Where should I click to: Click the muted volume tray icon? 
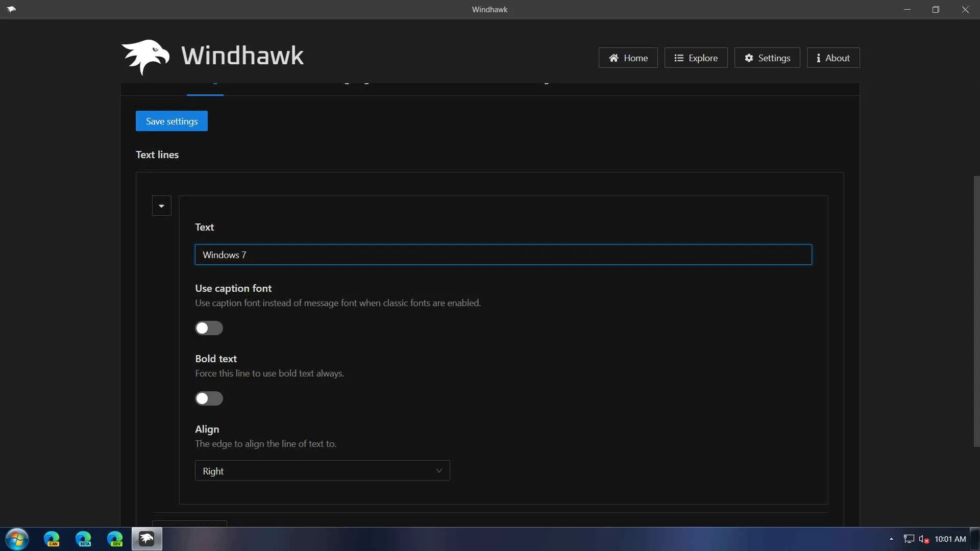[923, 539]
